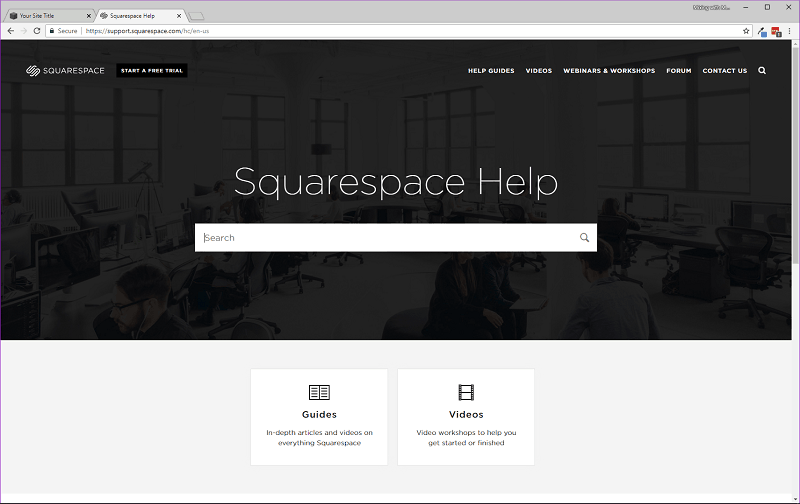Image resolution: width=800 pixels, height=504 pixels.
Task: Click 'Video workshops to help you' description
Action: [466, 437]
